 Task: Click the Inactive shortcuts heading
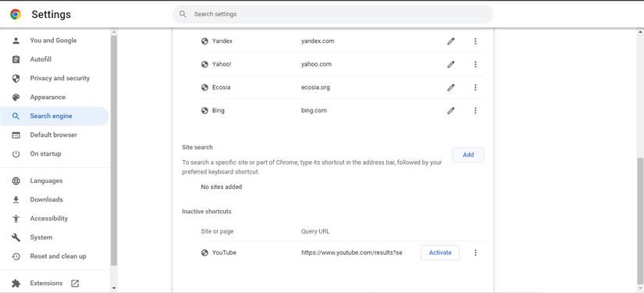tap(207, 212)
